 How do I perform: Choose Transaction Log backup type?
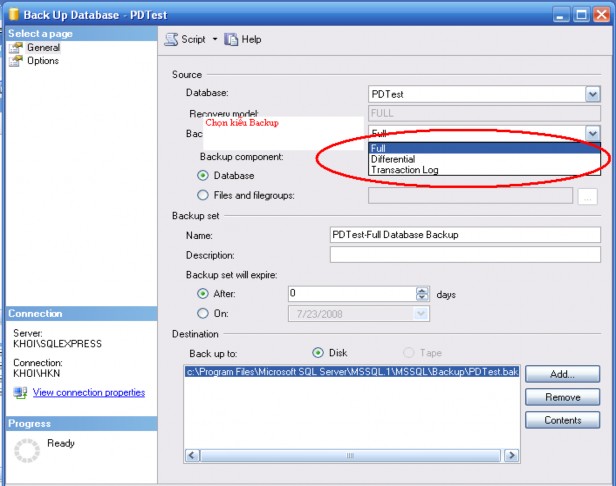[484, 170]
